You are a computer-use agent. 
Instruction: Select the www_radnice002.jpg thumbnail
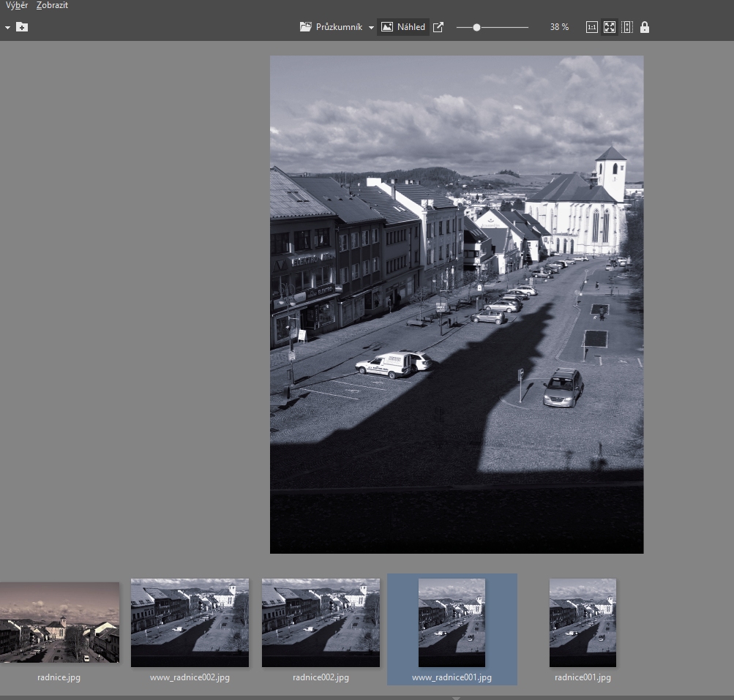190,622
